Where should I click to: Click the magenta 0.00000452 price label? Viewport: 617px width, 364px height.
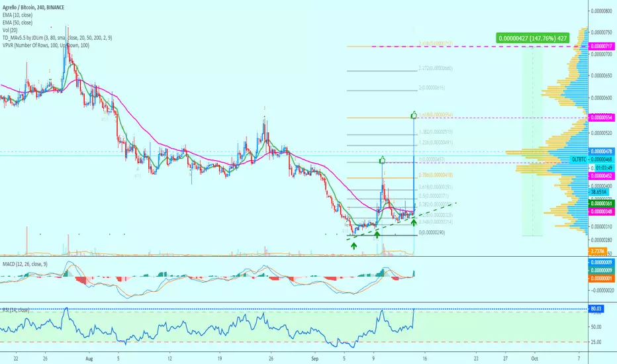tap(601, 176)
